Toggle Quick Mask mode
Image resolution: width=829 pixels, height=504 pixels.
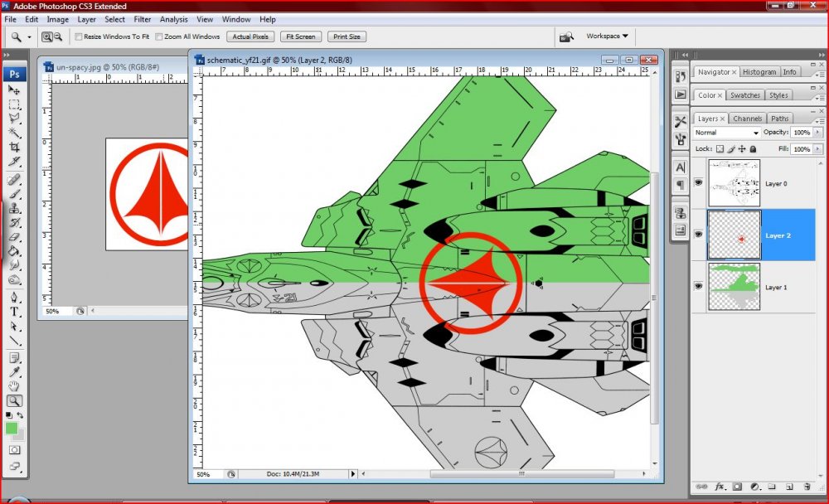(x=14, y=450)
